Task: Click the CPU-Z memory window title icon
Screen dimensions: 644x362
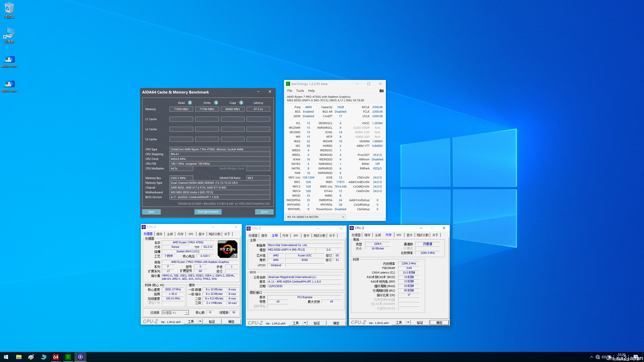Action: [352, 228]
